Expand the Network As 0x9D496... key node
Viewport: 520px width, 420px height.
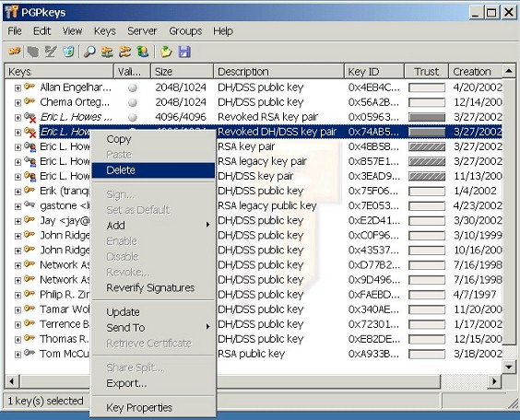18,280
